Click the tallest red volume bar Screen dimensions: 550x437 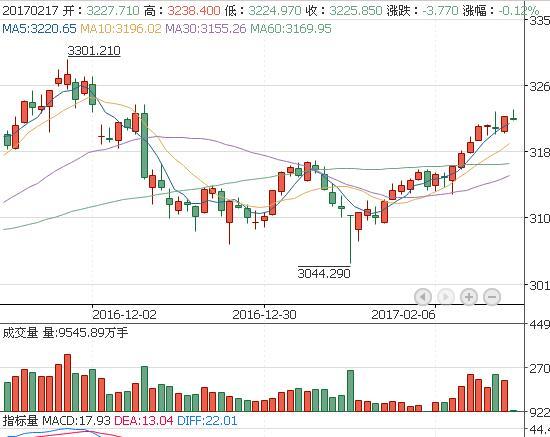tap(67, 383)
